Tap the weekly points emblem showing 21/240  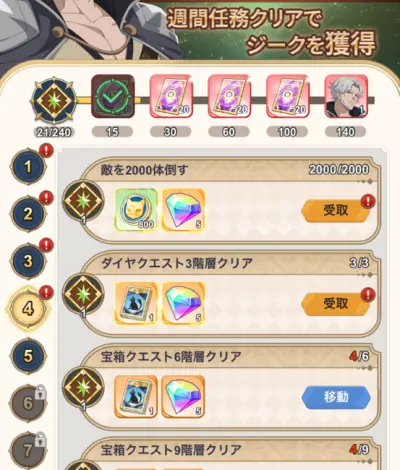pos(54,100)
